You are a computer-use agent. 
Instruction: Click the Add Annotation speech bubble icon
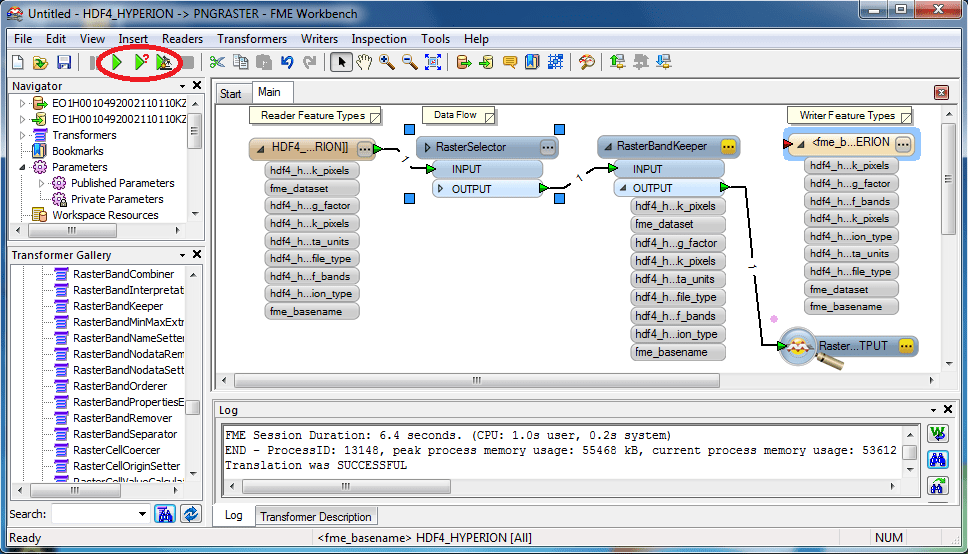509,62
